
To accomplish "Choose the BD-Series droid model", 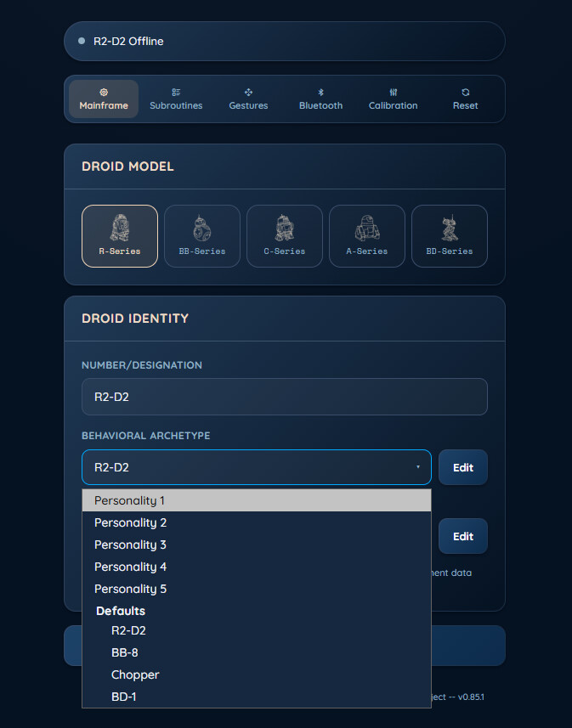I will pyautogui.click(x=450, y=236).
